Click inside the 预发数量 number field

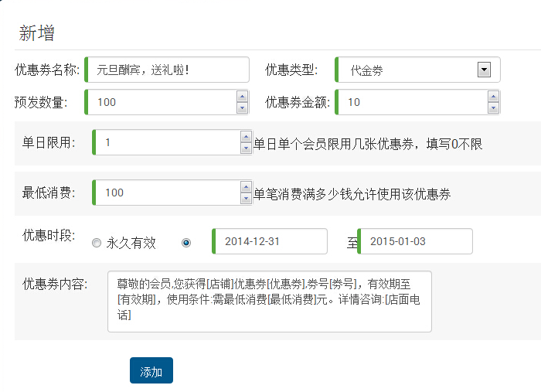(161, 102)
